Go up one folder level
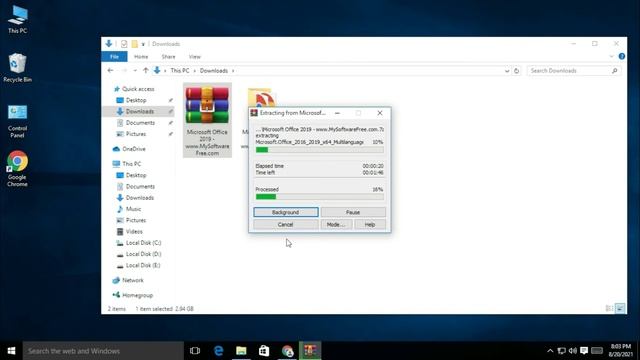This screenshot has height=360, width=640. click(x=145, y=71)
